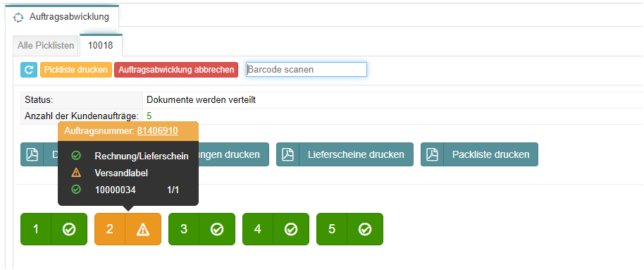Click the customer order count value 5
This screenshot has width=644, height=270.
click(x=149, y=116)
